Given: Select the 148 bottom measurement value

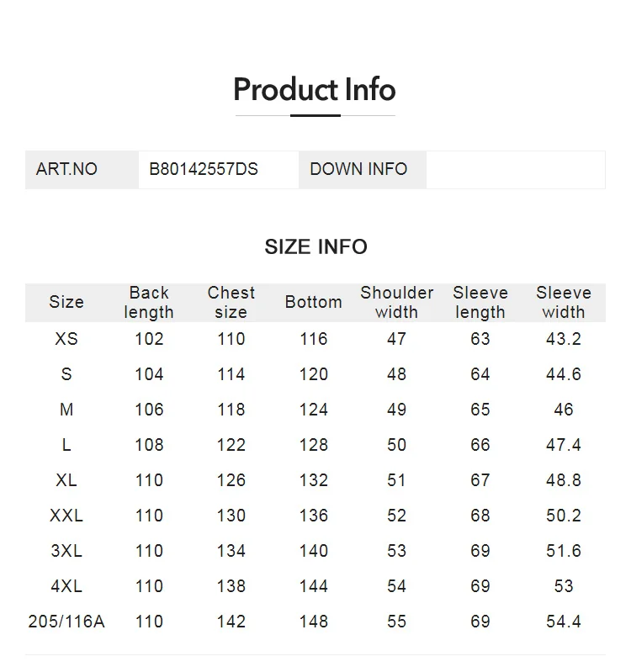Looking at the screenshot, I should 313,622.
